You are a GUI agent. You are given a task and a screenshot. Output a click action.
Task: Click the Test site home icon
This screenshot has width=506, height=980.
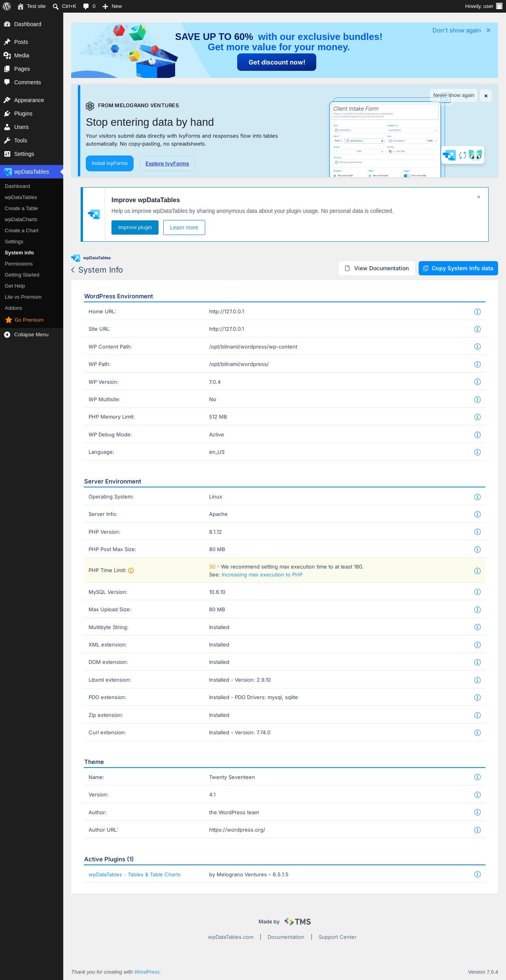click(21, 6)
